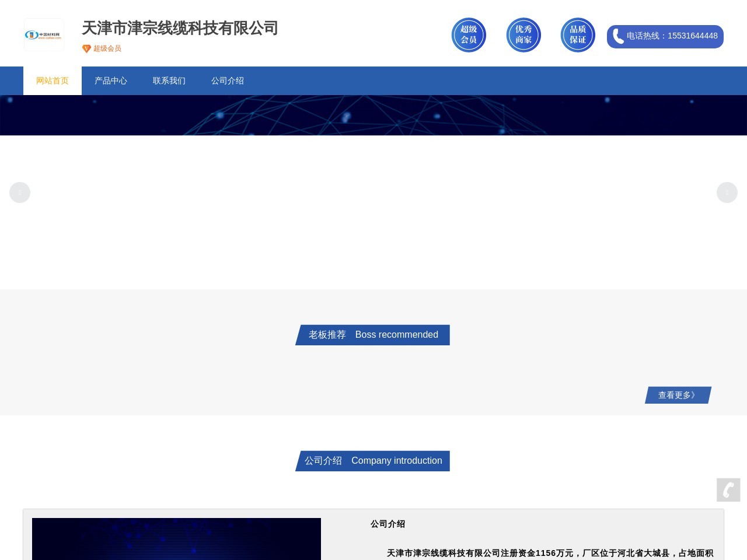Click the 优秀商家 round badge
Viewport: 747px width, 560px height.
coord(523,35)
